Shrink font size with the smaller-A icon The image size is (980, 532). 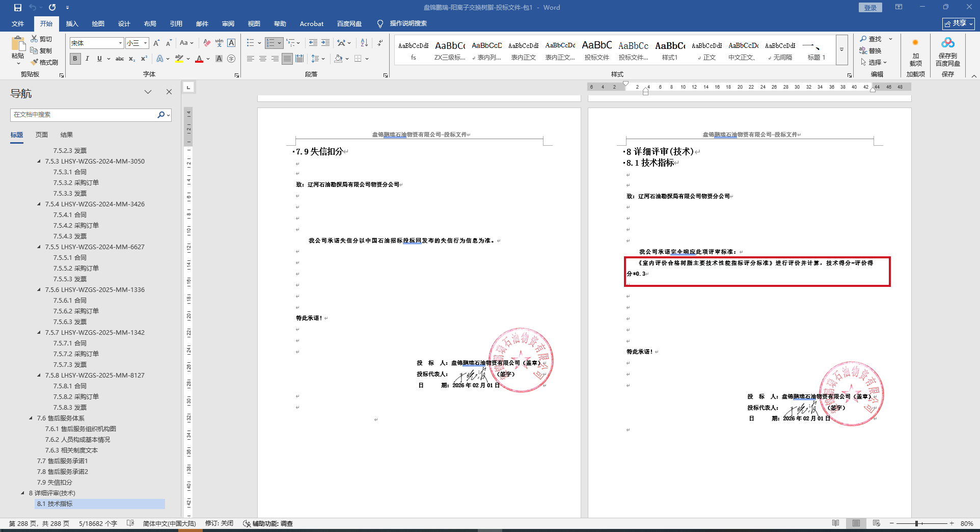pyautogui.click(x=169, y=43)
